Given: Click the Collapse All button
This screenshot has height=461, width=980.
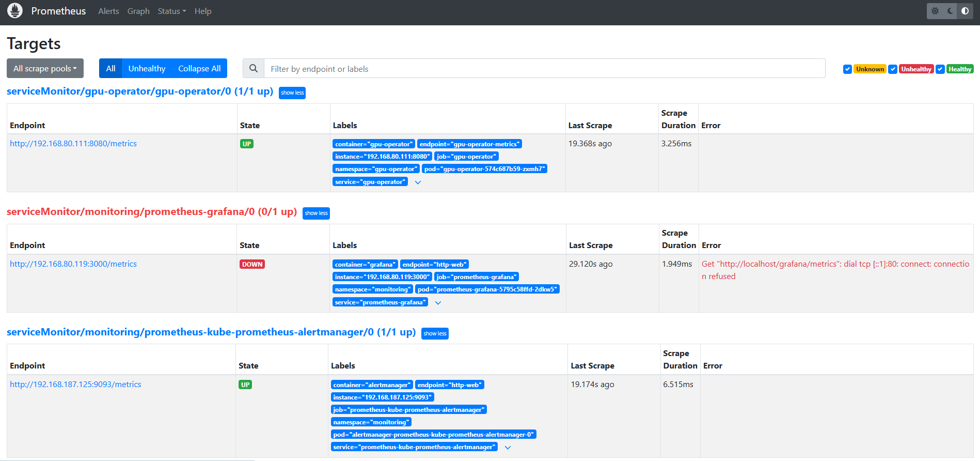Looking at the screenshot, I should (199, 68).
